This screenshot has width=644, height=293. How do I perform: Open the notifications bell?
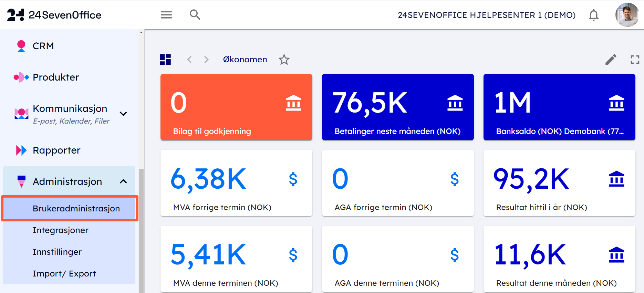[x=593, y=15]
